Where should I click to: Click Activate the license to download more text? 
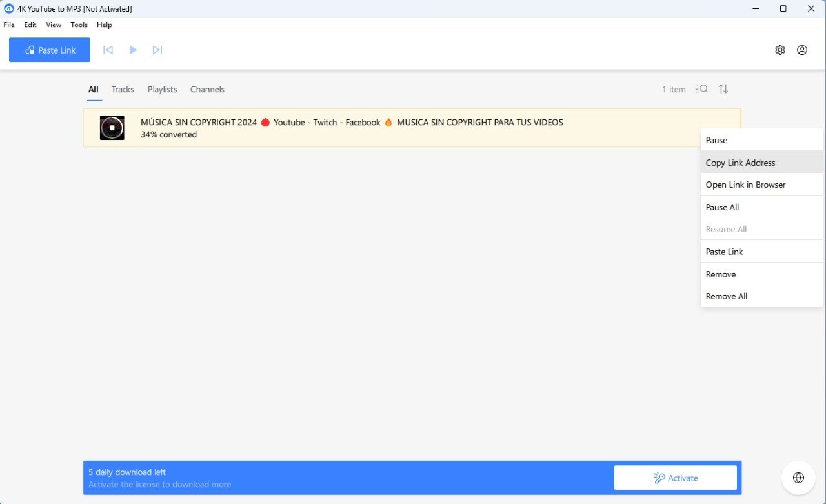click(159, 484)
